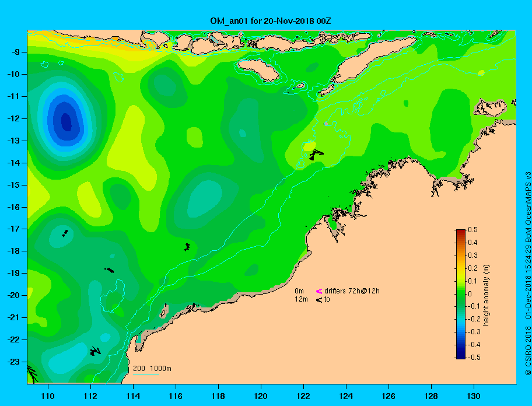The width and height of the screenshot is (532, 406).
Task: Click the '12m' depth legend label
Action: (301, 299)
